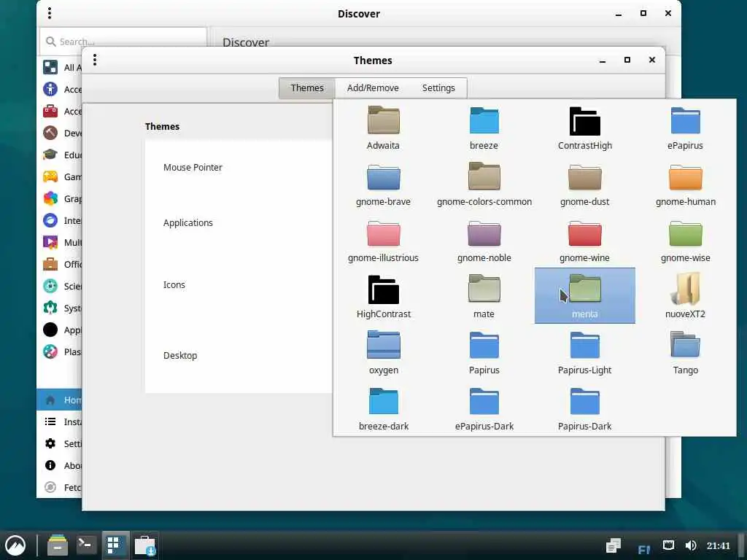Choose the breeze icon theme
Image resolution: width=747 pixels, height=560 pixels.
tap(484, 128)
